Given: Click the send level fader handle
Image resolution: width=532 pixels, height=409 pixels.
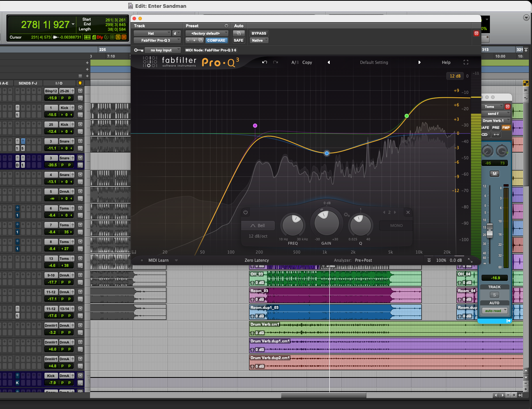Looking at the screenshot, I should pyautogui.click(x=490, y=230).
